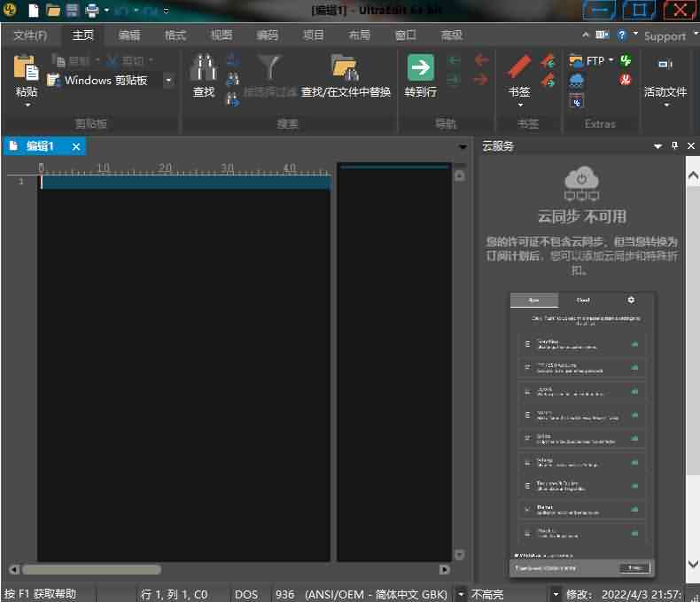Click the green 转到行 arrow icon
The height and width of the screenshot is (602, 700).
click(x=420, y=68)
